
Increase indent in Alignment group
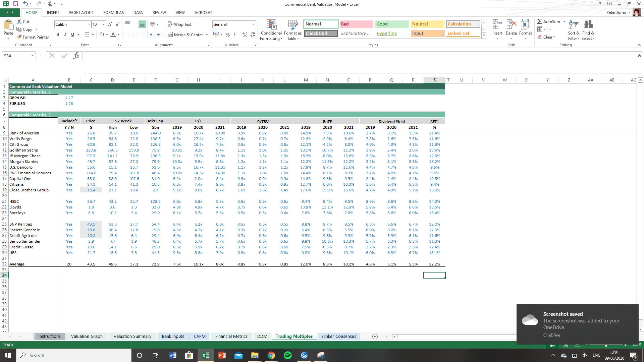pyautogui.click(x=160, y=35)
